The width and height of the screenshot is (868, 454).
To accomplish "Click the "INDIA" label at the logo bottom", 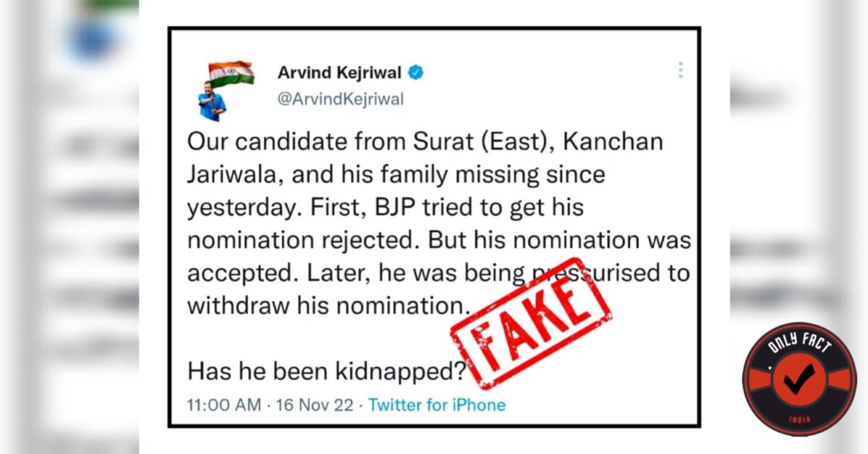I will pos(799,420).
